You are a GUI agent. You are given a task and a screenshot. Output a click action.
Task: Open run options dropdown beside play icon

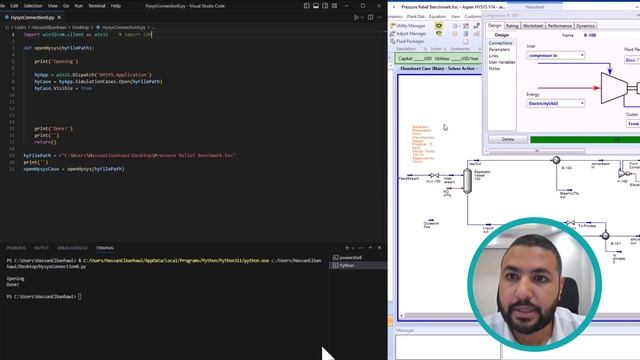point(362,18)
